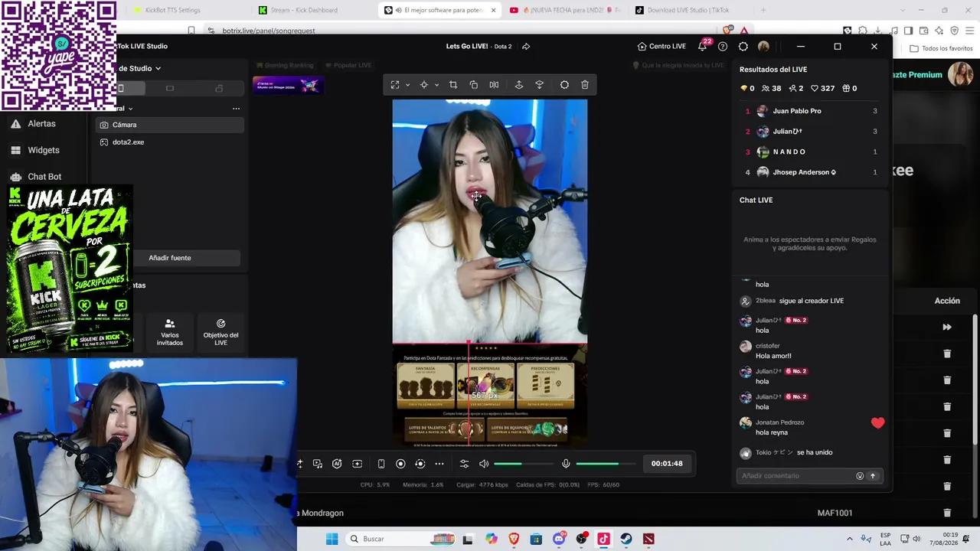Click the taskbar Buscar search box

pyautogui.click(x=400, y=540)
